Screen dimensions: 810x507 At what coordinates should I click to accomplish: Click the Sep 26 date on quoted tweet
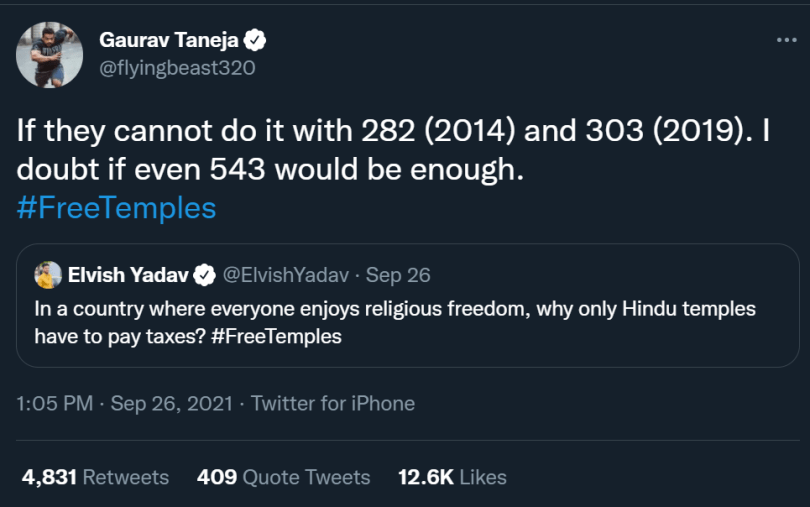coord(398,275)
